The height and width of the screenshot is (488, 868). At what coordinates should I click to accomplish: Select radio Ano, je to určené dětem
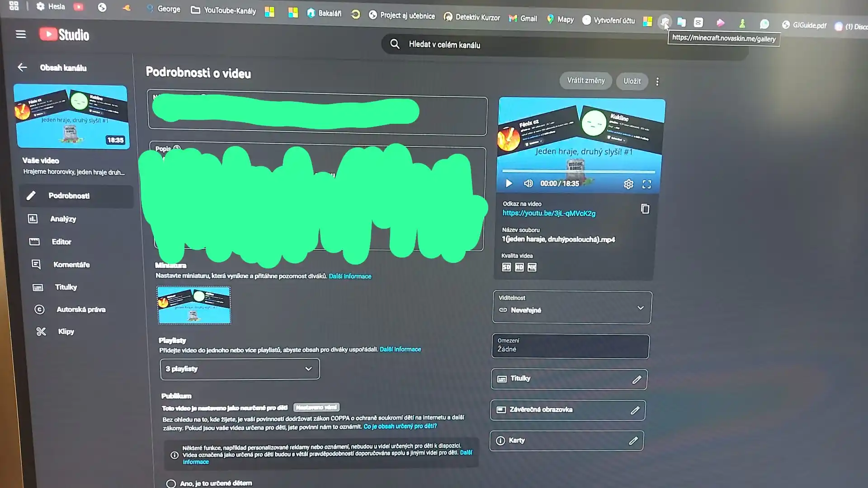click(171, 483)
